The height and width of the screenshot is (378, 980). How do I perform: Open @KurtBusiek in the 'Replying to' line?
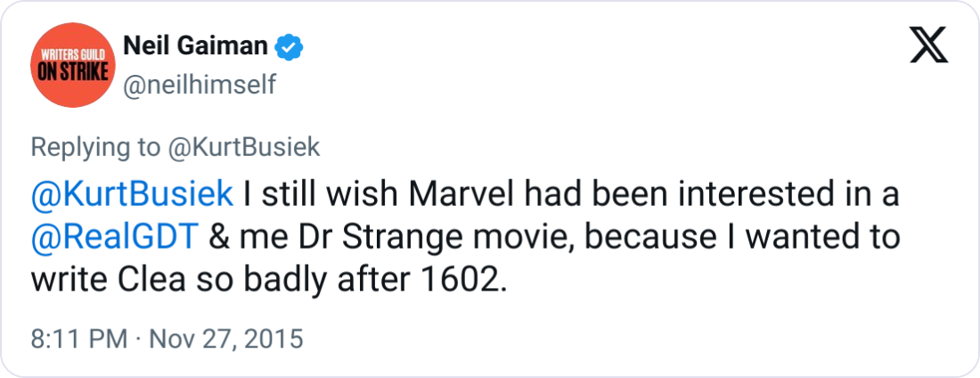[x=243, y=147]
